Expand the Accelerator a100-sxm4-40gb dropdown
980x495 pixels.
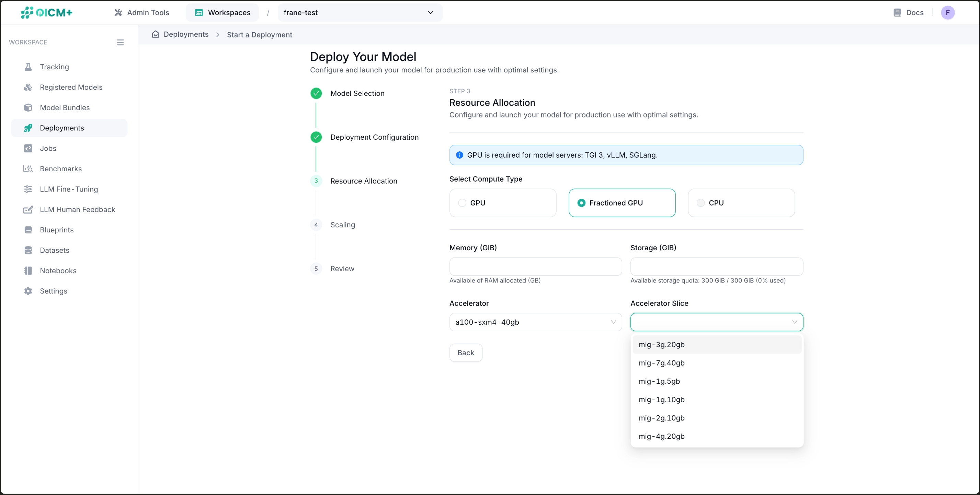(x=535, y=322)
